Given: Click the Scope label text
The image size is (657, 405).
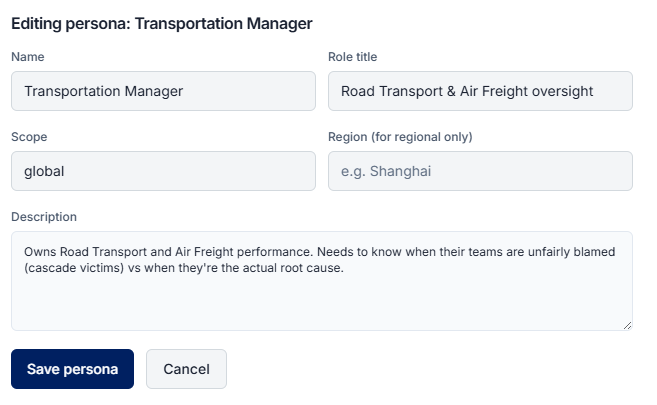Looking at the screenshot, I should click(x=29, y=137).
